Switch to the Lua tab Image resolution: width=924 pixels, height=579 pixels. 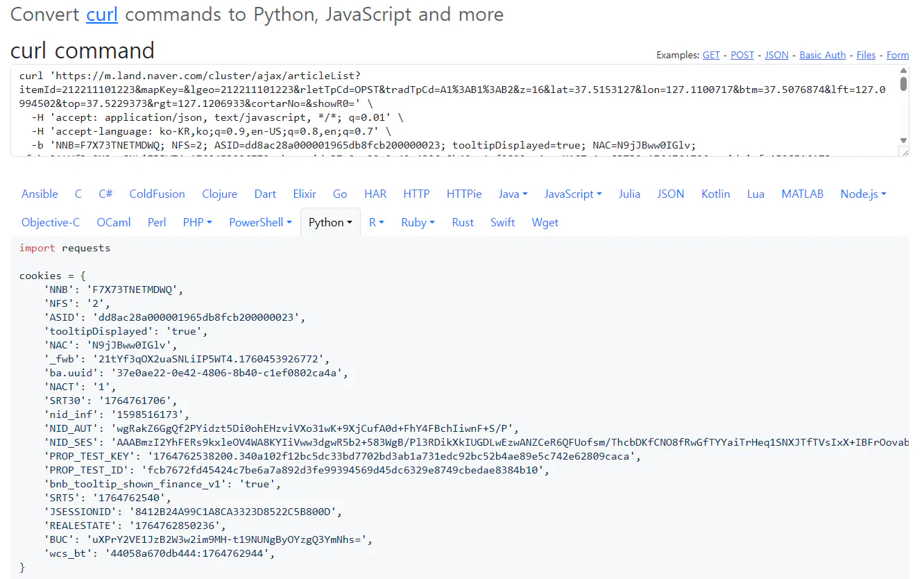[x=756, y=194]
